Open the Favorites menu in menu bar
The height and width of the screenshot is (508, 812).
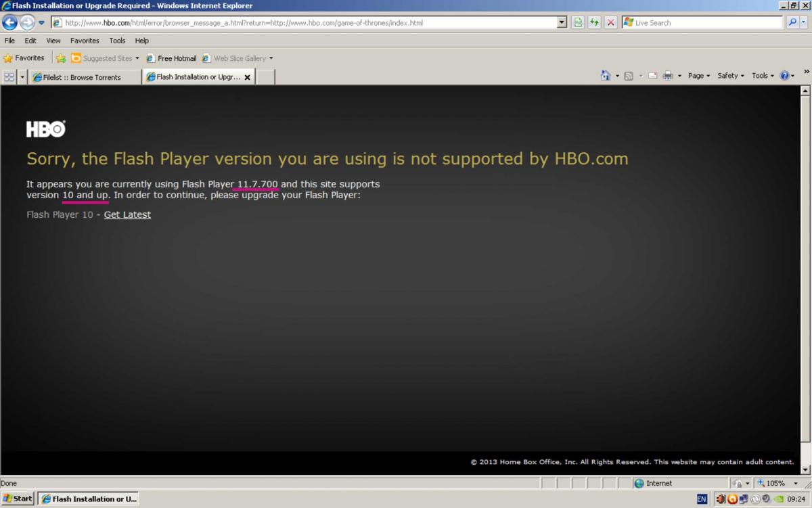[x=85, y=41]
